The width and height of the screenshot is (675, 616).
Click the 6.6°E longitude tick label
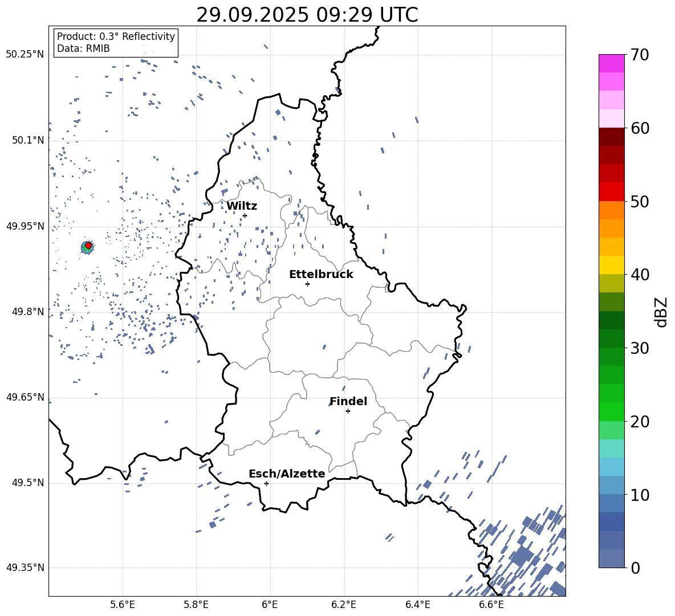tap(491, 605)
